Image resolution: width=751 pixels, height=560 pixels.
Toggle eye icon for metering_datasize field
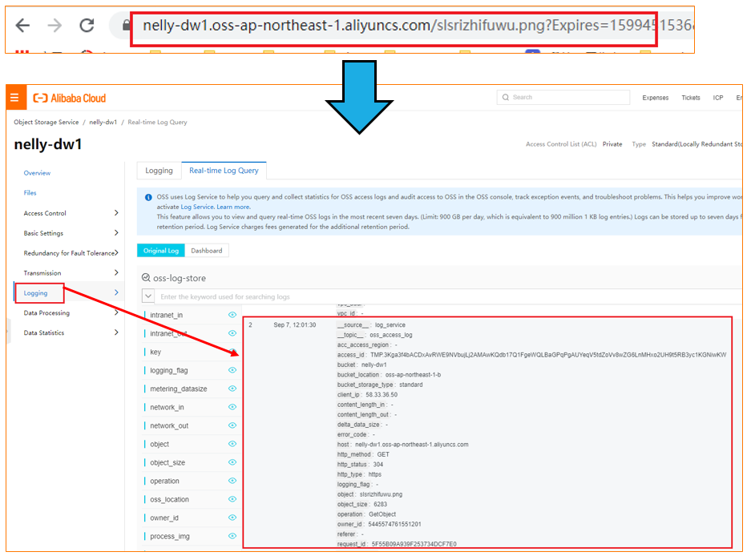232,389
